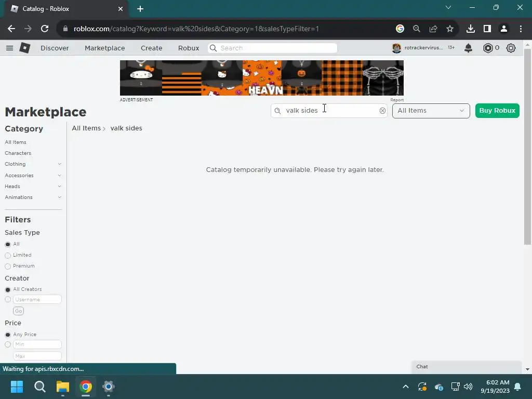Click the page's vertical scrollbar
Viewport: 532px width, 399px height.
tap(527, 147)
